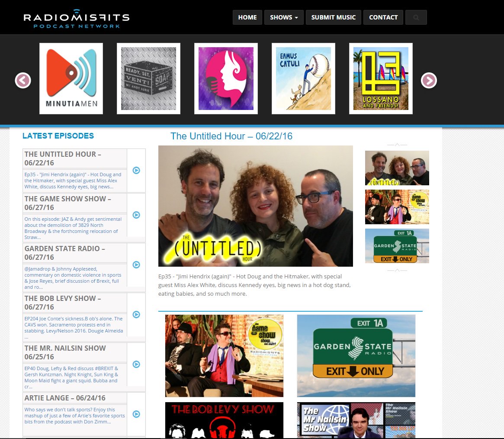The height and width of the screenshot is (439, 504).
Task: Open Garden State Radio – 06/27/16 sidebar title
Action: click(x=64, y=253)
